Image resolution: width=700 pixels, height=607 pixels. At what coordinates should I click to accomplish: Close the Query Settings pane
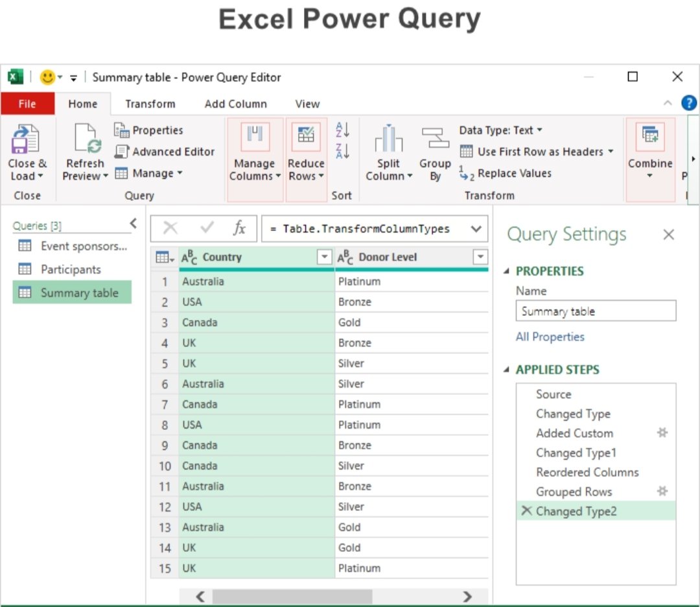click(668, 235)
